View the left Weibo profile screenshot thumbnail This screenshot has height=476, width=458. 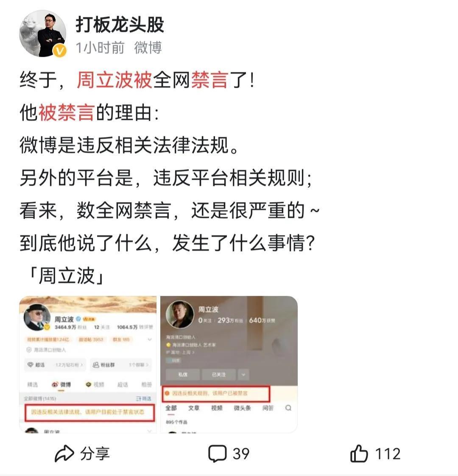point(88,364)
